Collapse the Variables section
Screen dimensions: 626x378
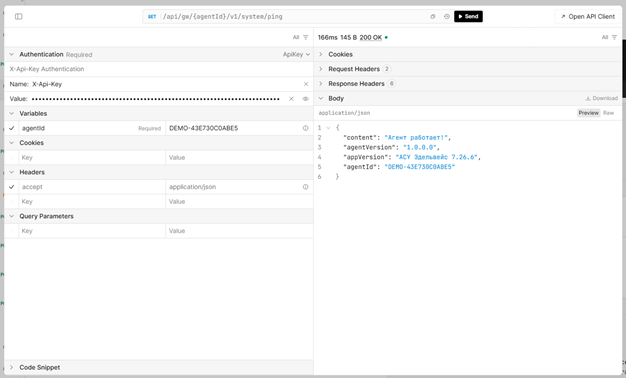[x=12, y=113]
